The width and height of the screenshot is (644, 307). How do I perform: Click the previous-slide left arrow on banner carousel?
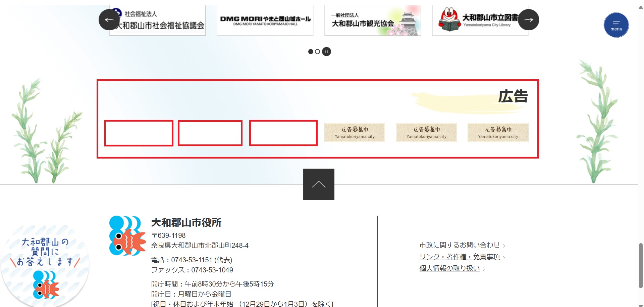click(109, 20)
